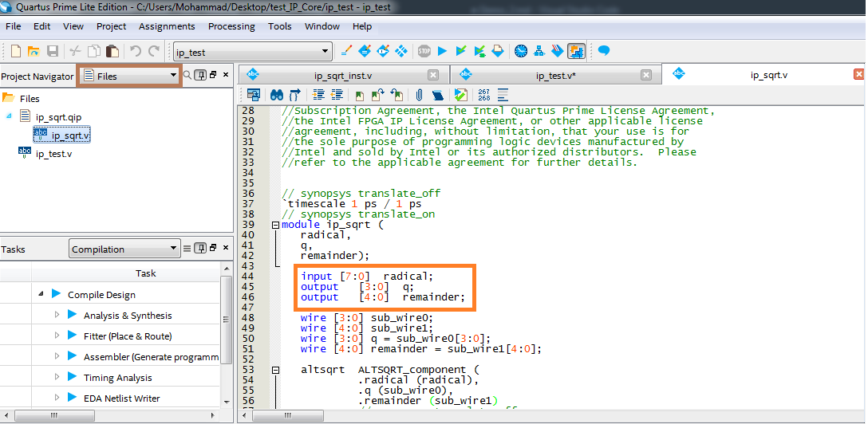868x424 pixels.
Task: Switch to the ip_sqrt_inst.v tab
Action: [343, 75]
